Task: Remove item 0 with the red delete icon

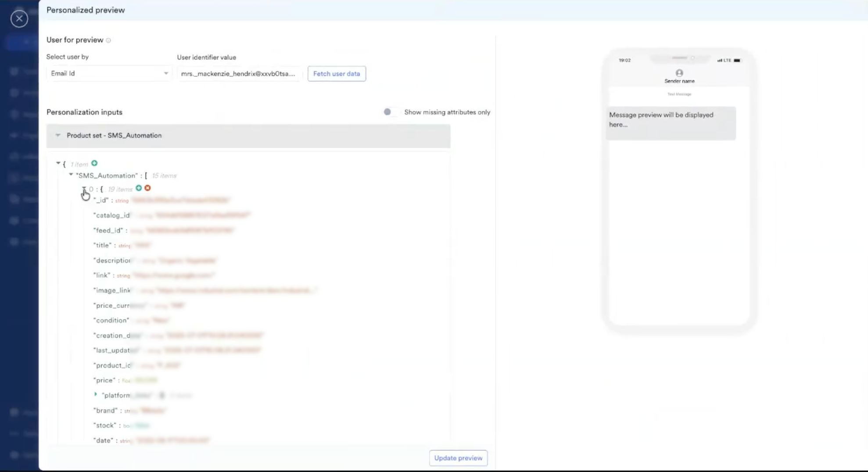Action: (x=147, y=188)
